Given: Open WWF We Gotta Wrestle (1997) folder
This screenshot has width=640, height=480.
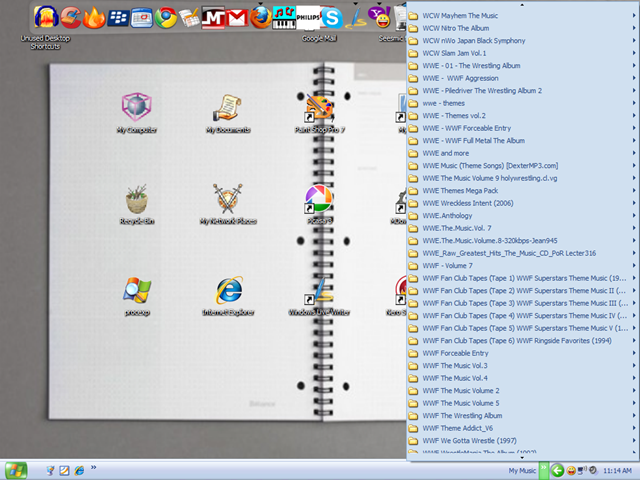Looking at the screenshot, I should (522, 441).
